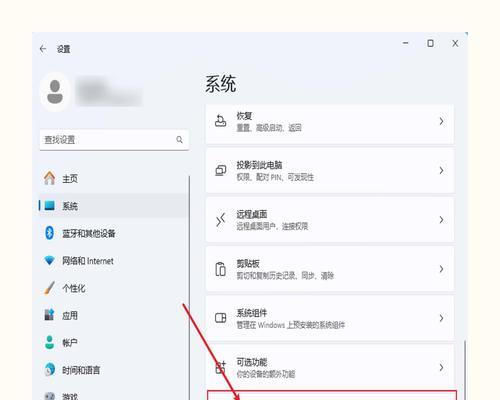This screenshot has width=500, height=400.
Task: Expand the 投影到此电脑 chevron
Action: (441, 170)
